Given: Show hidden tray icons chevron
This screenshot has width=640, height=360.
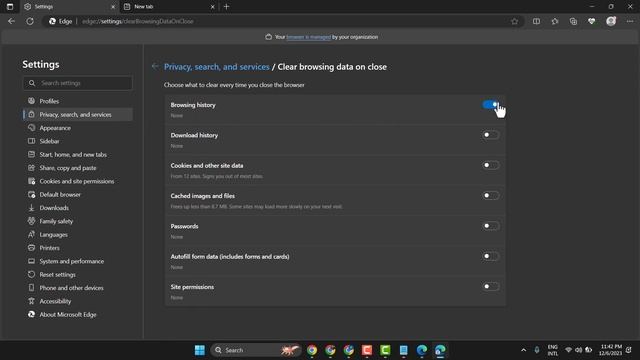Looking at the screenshot, I should point(524,350).
